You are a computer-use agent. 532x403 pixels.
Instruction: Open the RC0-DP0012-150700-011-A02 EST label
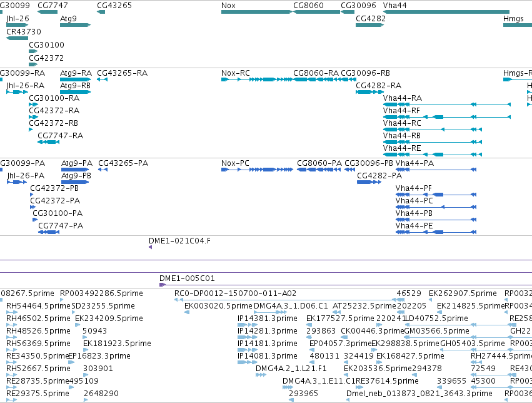click(236, 293)
